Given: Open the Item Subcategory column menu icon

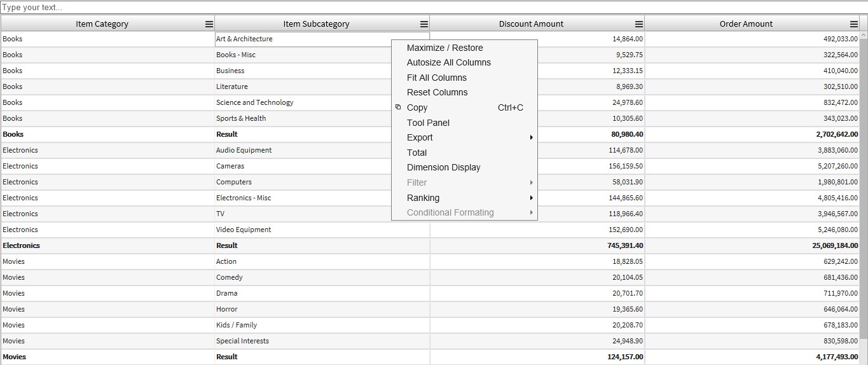Looking at the screenshot, I should coord(424,24).
